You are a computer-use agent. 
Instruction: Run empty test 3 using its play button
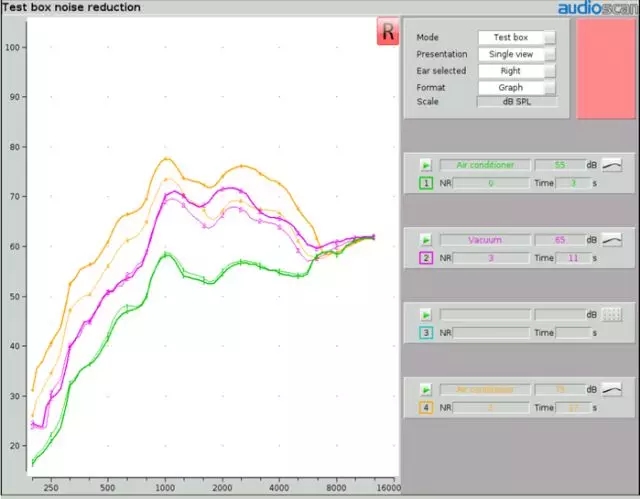(425, 315)
